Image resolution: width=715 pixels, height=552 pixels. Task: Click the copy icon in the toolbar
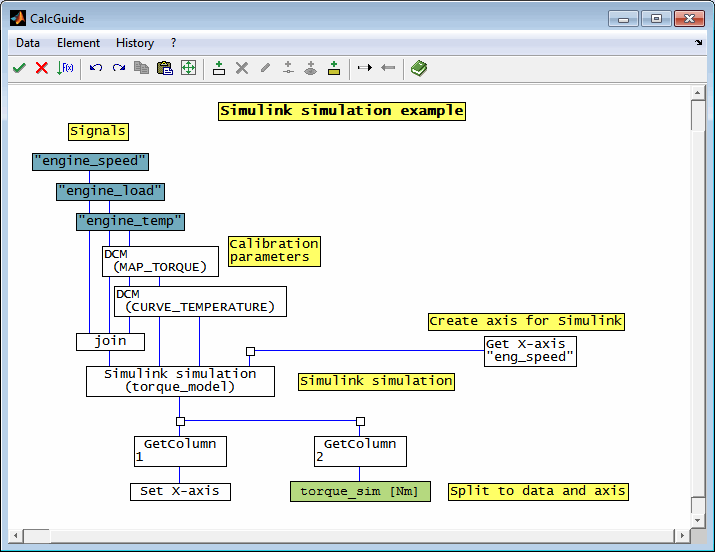tap(141, 68)
